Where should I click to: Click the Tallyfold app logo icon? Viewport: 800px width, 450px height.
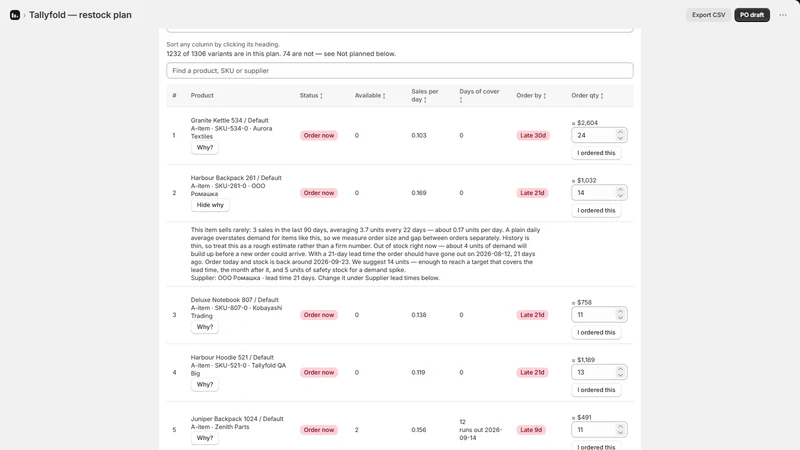(x=15, y=15)
